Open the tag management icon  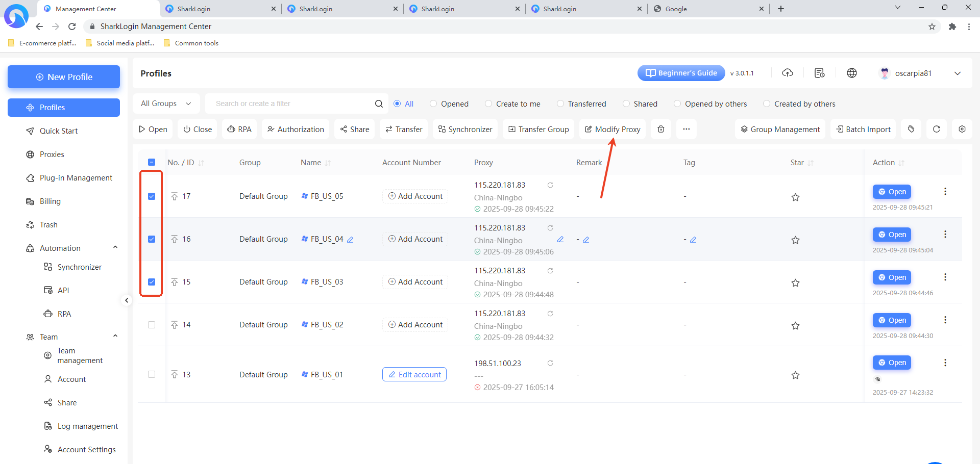coord(911,130)
